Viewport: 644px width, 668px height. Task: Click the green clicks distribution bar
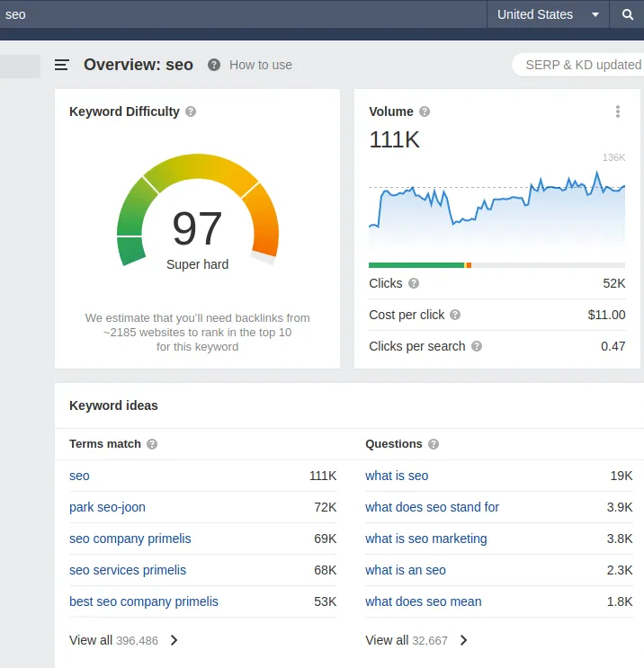click(416, 265)
